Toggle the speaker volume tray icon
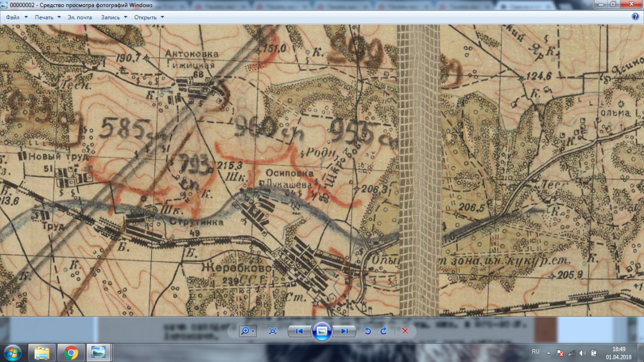The width and height of the screenshot is (644, 362). click(582, 353)
